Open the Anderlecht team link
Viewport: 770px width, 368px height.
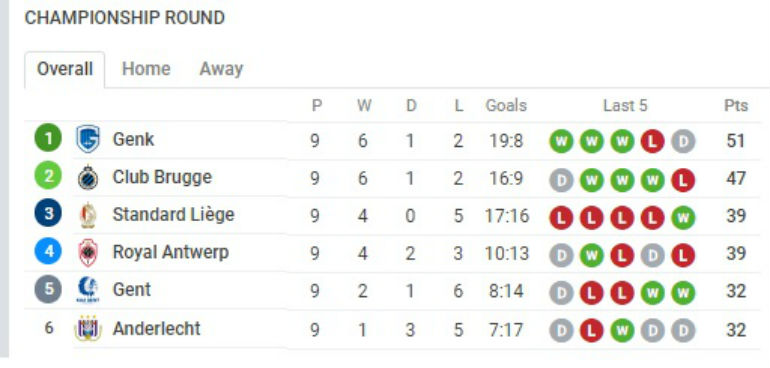click(x=156, y=328)
